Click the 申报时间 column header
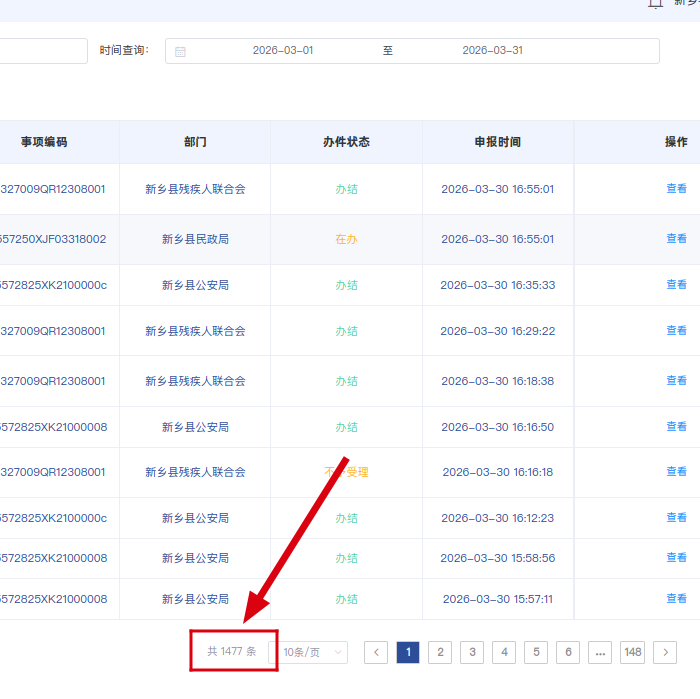The width and height of the screenshot is (700, 699). pos(497,142)
